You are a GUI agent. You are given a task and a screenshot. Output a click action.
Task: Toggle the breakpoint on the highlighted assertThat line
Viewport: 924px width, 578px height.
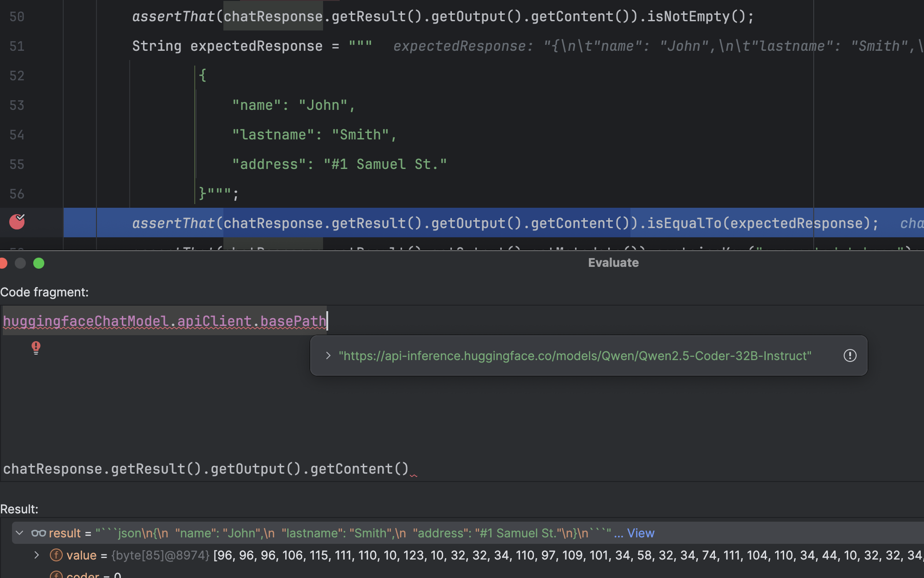click(x=17, y=222)
